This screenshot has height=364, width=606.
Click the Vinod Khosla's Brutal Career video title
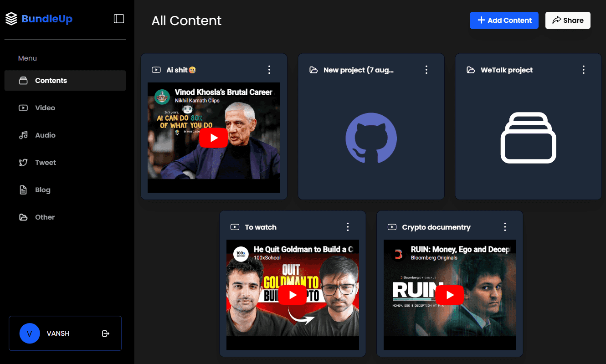[x=223, y=92]
